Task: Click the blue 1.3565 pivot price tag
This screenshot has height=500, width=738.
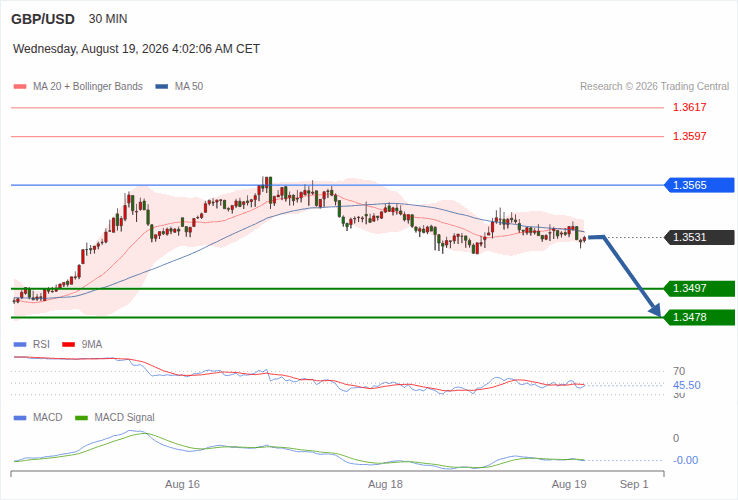Action: (x=699, y=185)
